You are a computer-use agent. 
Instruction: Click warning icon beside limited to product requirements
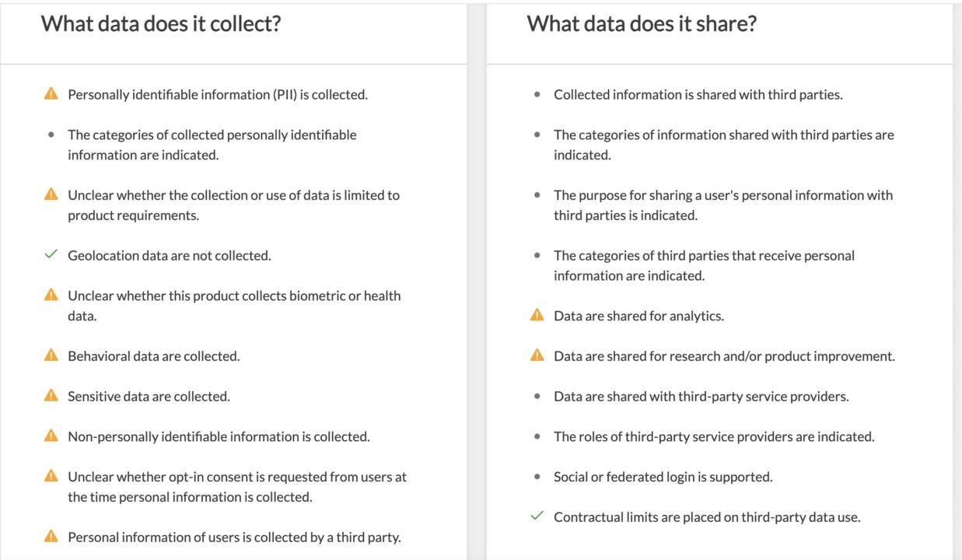[51, 194]
